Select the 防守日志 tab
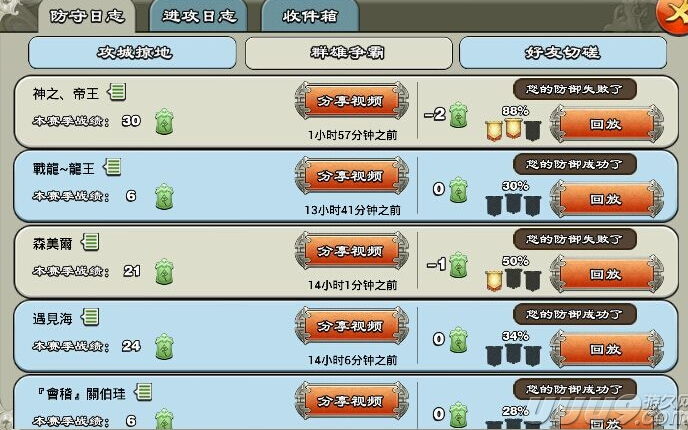The width and height of the screenshot is (688, 430). (86, 16)
